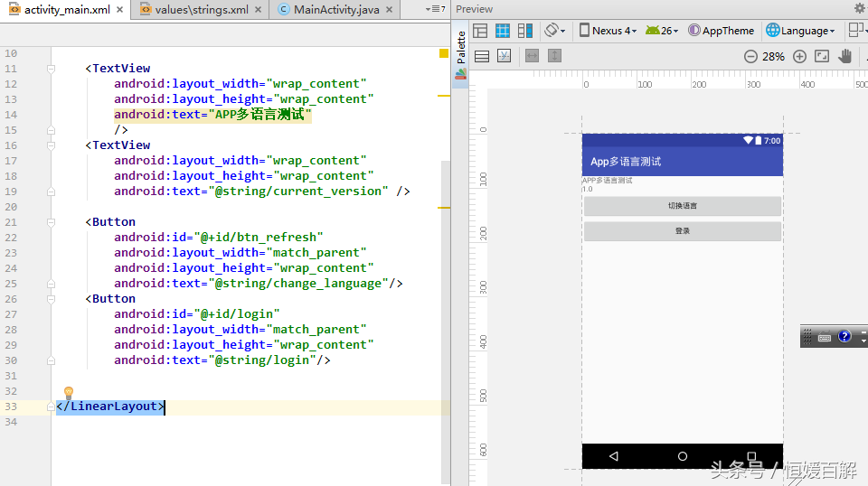Open the Nexus 4 device dropdown
Image resolution: width=868 pixels, height=486 pixels.
coord(608,31)
